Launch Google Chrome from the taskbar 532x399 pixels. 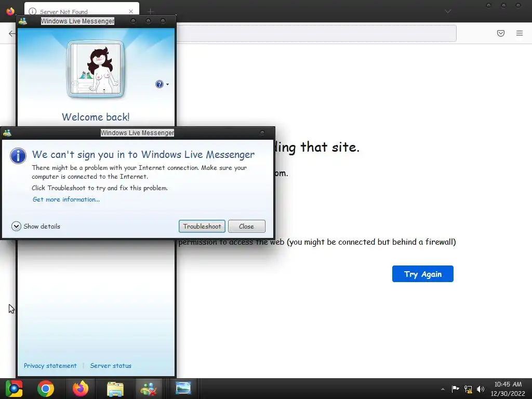point(46,389)
